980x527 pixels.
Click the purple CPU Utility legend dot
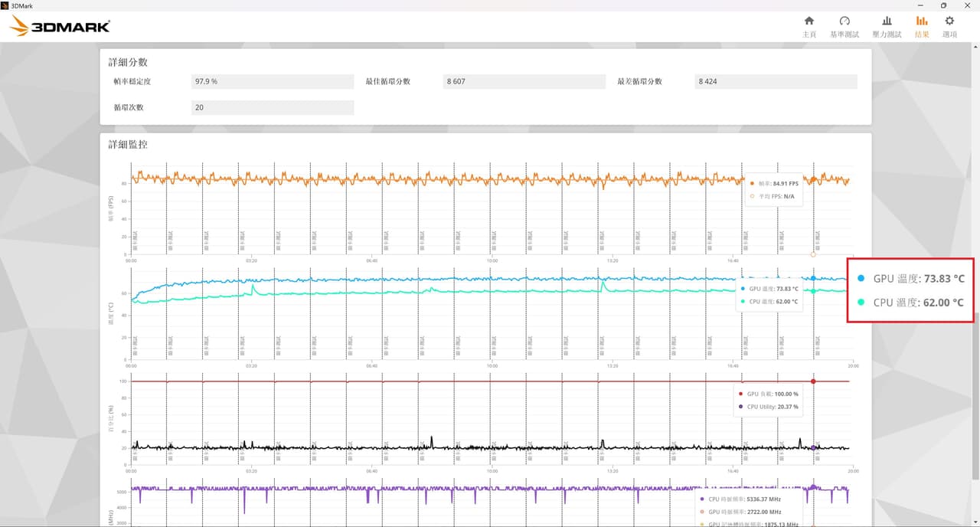point(740,407)
